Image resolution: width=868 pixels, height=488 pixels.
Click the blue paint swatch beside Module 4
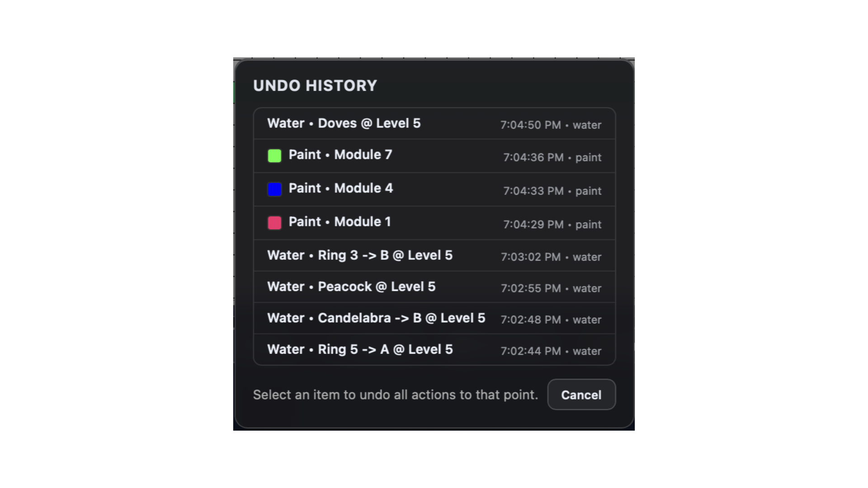click(x=274, y=189)
